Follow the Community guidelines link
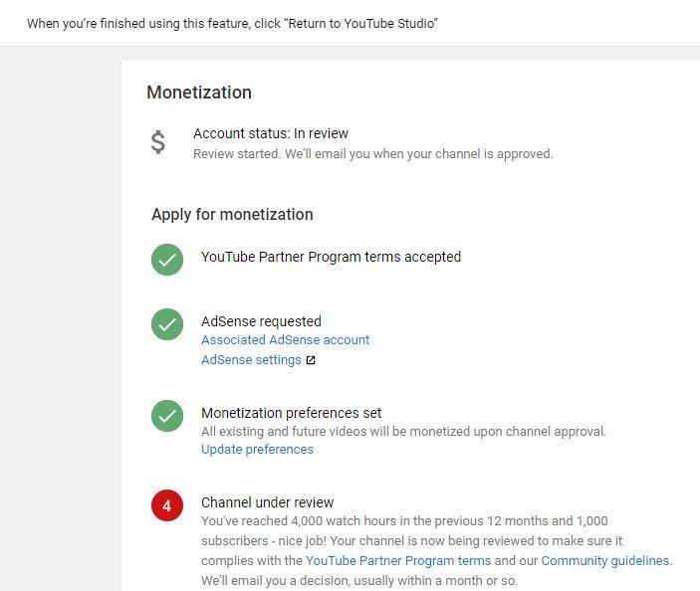Viewport: 700px width, 591px height. point(605,561)
